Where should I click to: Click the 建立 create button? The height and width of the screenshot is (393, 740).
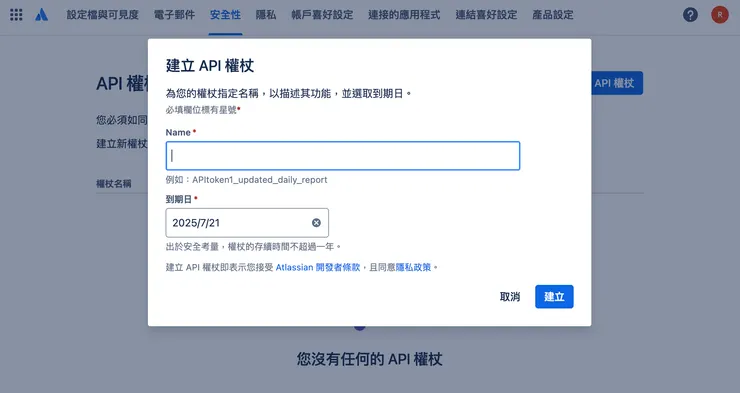point(554,297)
